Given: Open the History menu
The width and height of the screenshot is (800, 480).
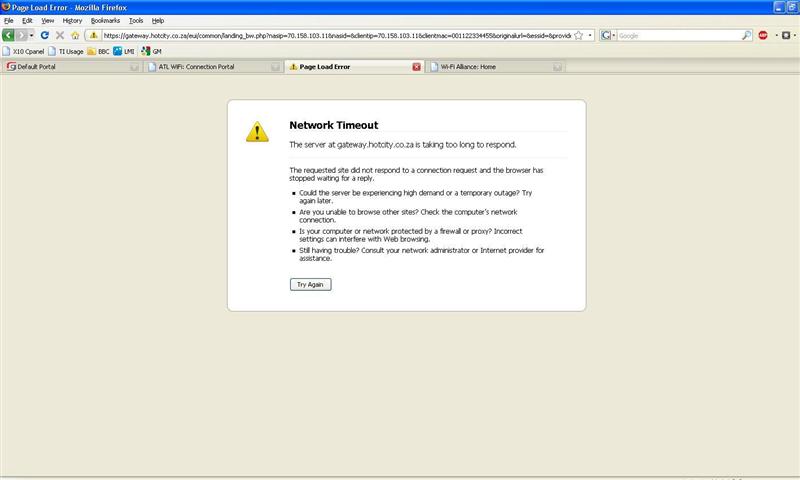Looking at the screenshot, I should [72, 21].
